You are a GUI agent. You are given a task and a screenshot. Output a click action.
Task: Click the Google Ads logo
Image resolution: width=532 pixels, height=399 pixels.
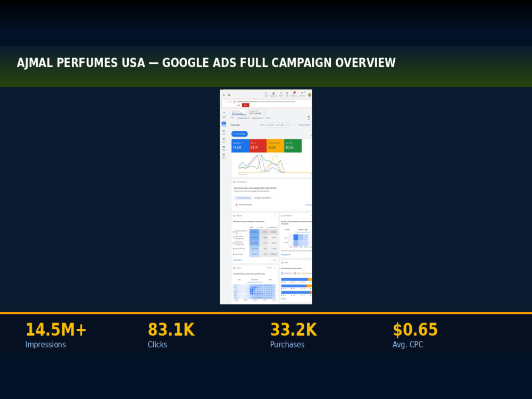pos(229,95)
